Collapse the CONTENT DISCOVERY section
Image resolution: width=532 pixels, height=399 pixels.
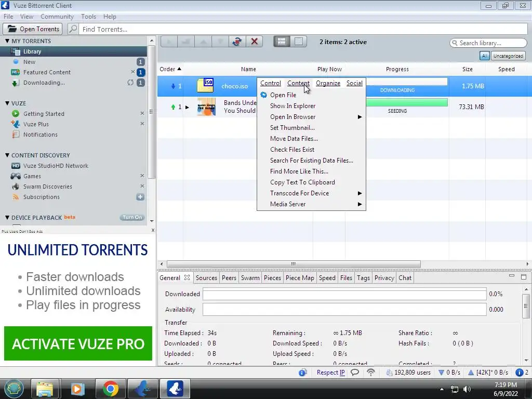tap(7, 155)
